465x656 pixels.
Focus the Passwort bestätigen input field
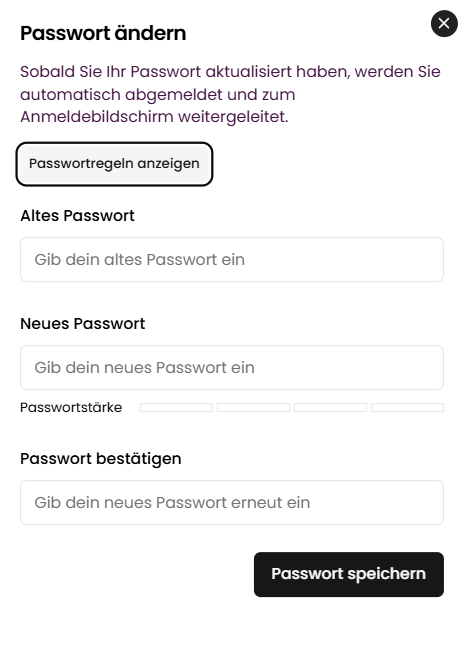coord(232,502)
